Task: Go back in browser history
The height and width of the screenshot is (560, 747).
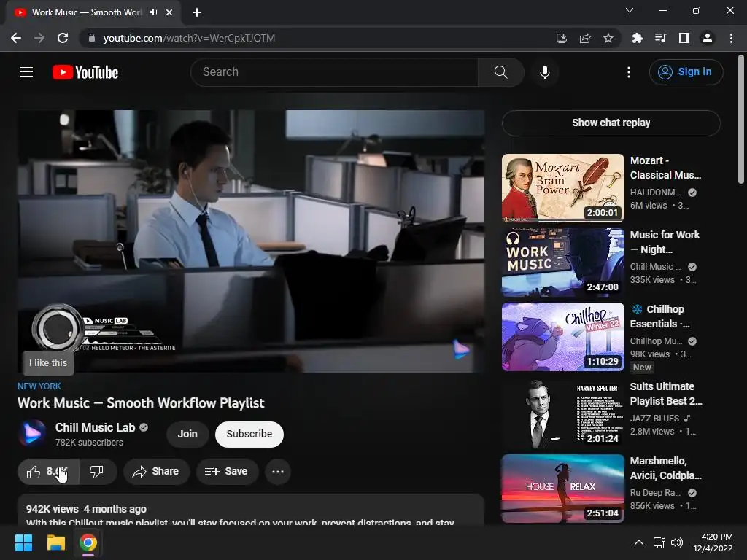Action: [x=16, y=38]
